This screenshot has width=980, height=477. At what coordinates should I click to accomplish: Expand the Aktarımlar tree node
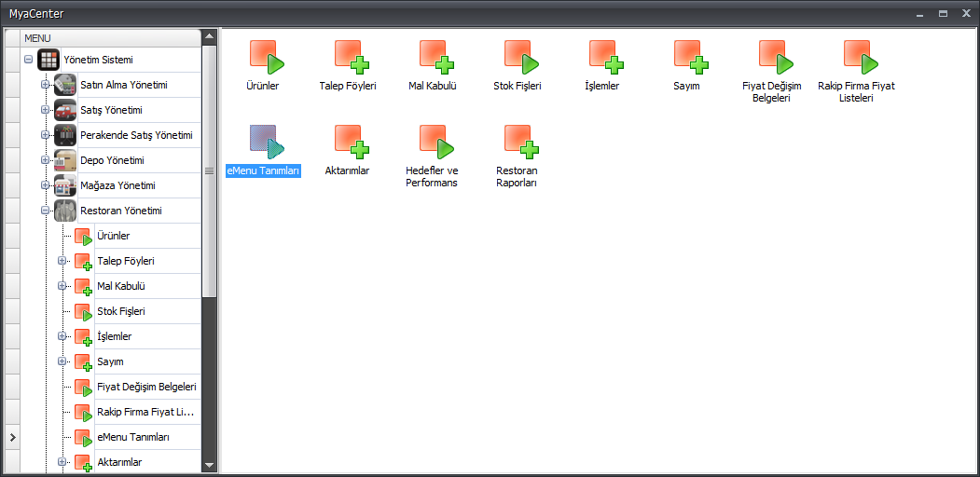point(62,462)
